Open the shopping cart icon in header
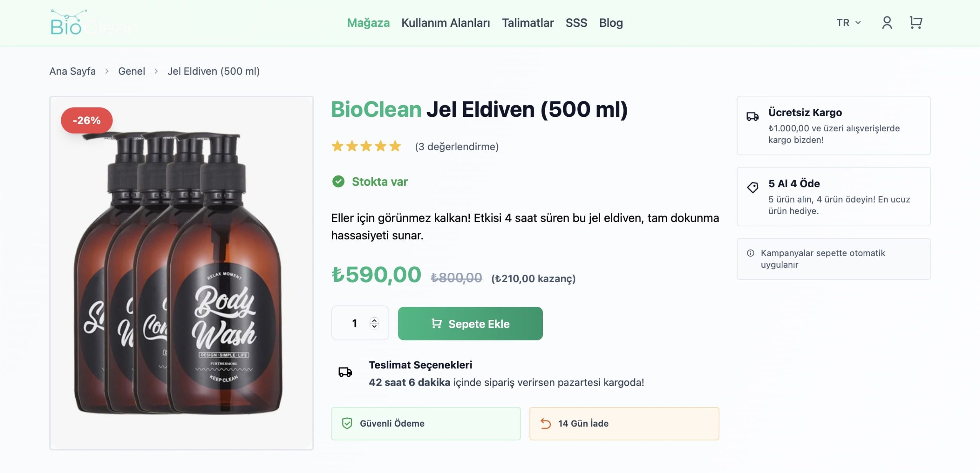 916,23
